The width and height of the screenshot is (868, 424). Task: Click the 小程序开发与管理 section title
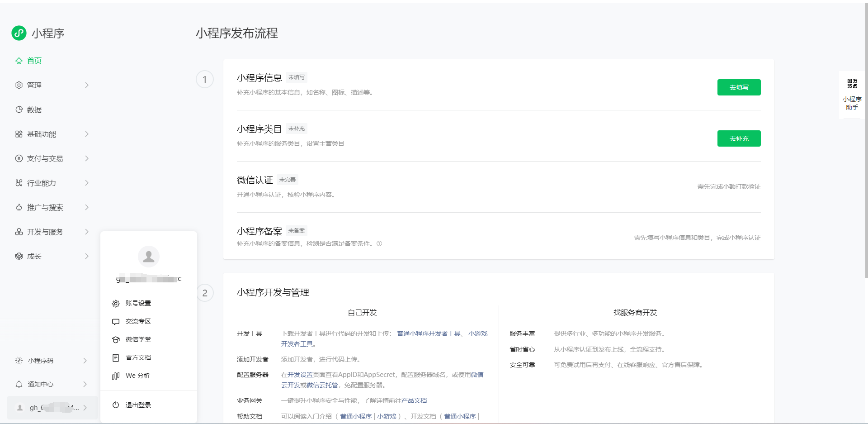click(x=273, y=292)
